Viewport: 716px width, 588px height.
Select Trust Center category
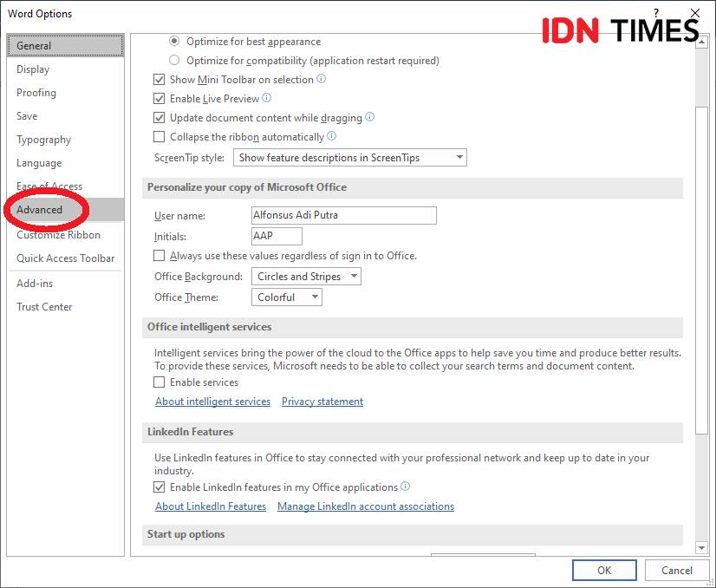coord(65,307)
